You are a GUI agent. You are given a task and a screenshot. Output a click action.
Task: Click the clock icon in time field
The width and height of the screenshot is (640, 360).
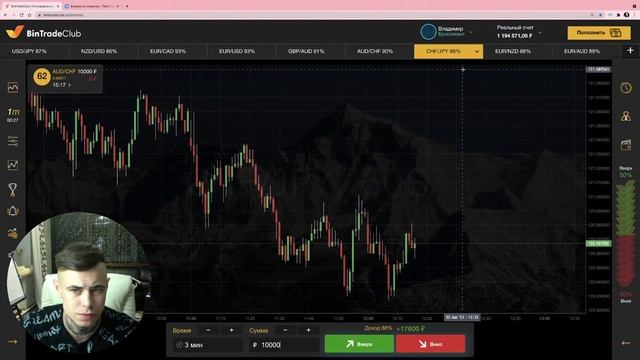[179, 345]
